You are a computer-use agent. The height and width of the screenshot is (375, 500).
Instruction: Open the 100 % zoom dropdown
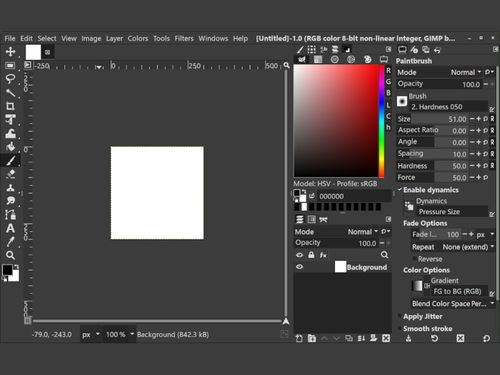(120, 334)
